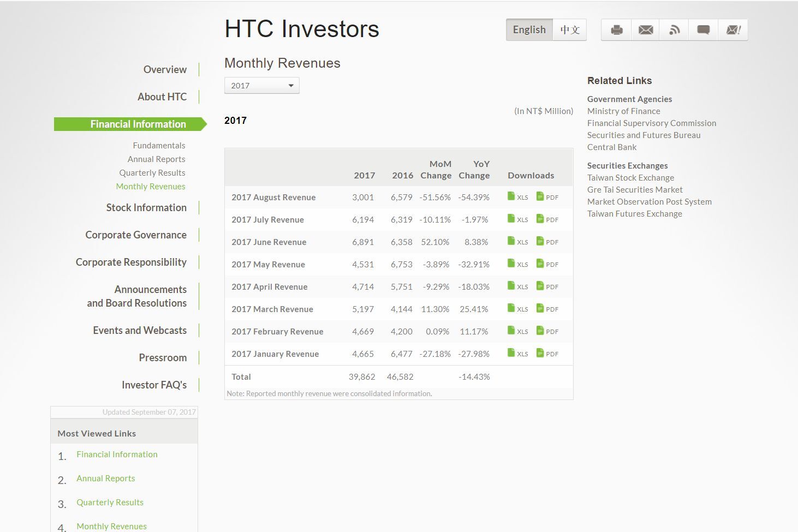Download June Revenue PDF file
This screenshot has height=532, width=798.
coord(547,241)
